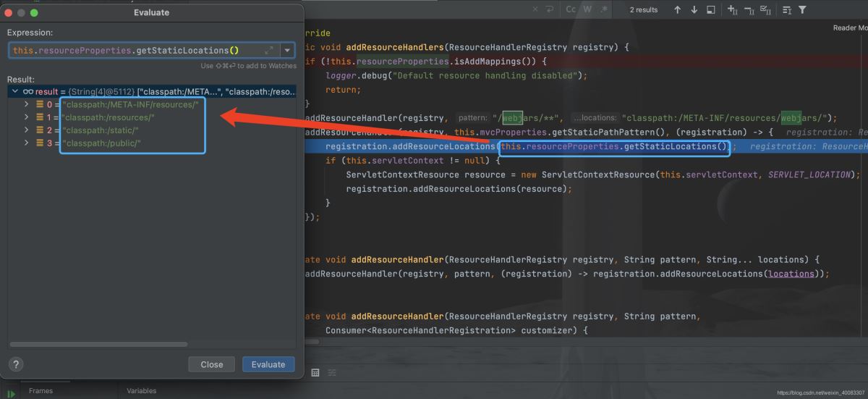This screenshot has width=868, height=399.
Task: Click the trace settings icon beside calculator
Action: click(x=332, y=372)
